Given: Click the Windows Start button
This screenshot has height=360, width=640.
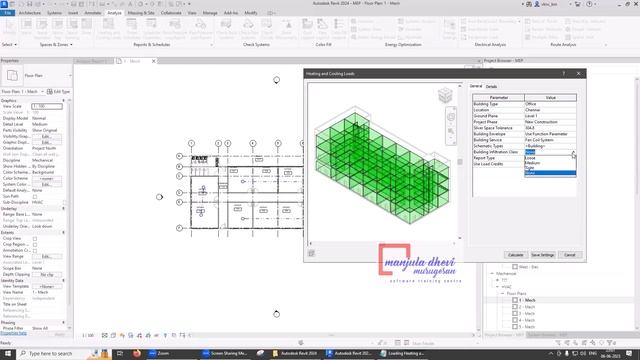Looking at the screenshot, I should click(x=8, y=353).
